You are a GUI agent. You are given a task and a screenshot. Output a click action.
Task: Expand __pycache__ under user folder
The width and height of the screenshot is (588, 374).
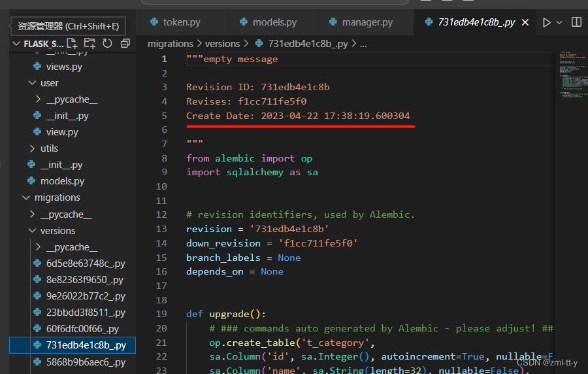coord(38,99)
